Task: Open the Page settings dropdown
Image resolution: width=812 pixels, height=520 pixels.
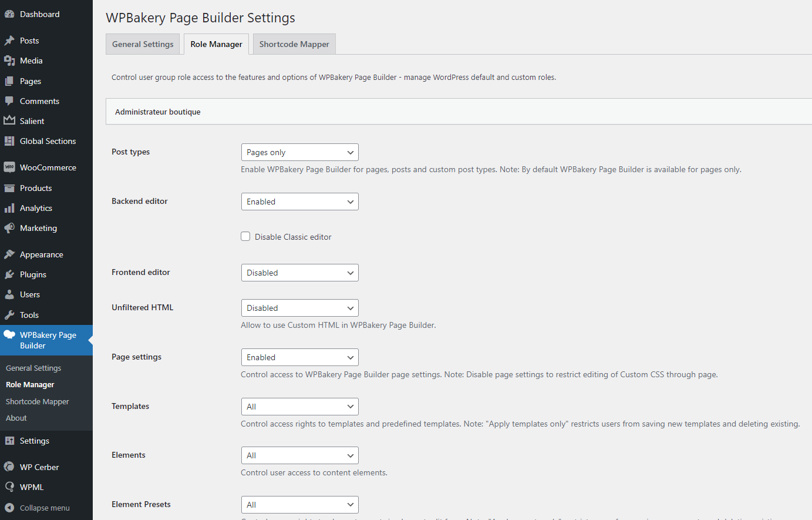Action: coord(299,357)
